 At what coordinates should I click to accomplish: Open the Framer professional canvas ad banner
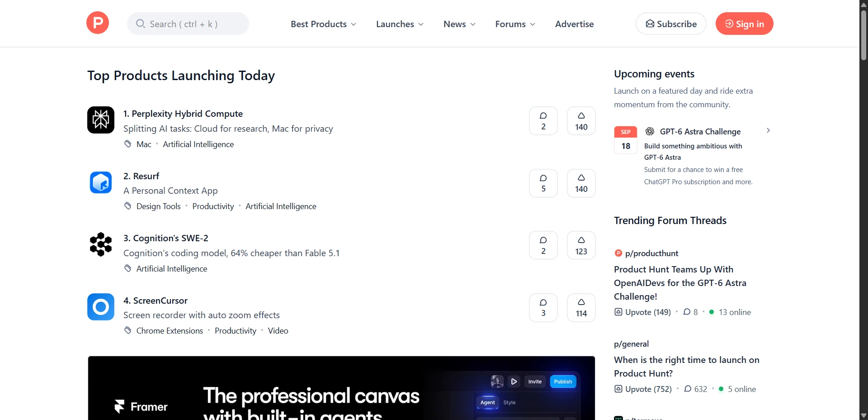tap(341, 388)
